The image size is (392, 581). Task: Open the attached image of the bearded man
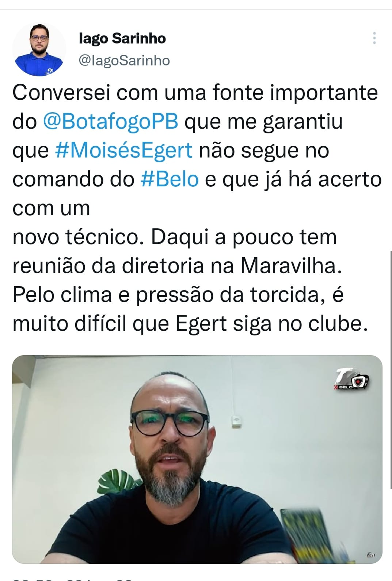coord(197,459)
